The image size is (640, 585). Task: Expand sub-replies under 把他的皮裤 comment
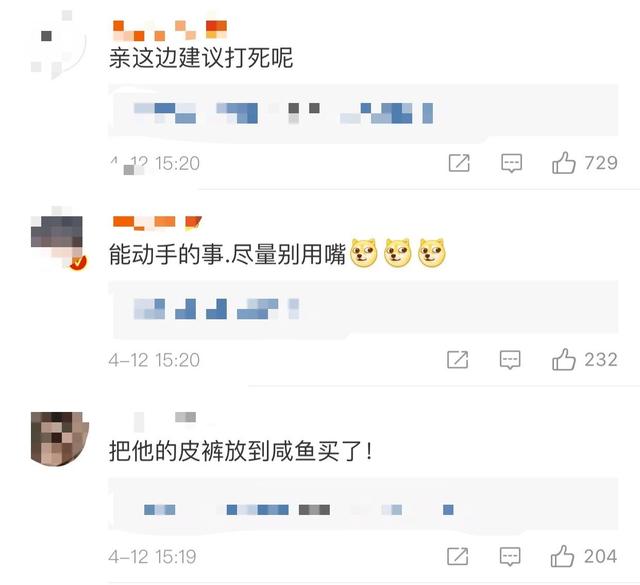coord(363,505)
